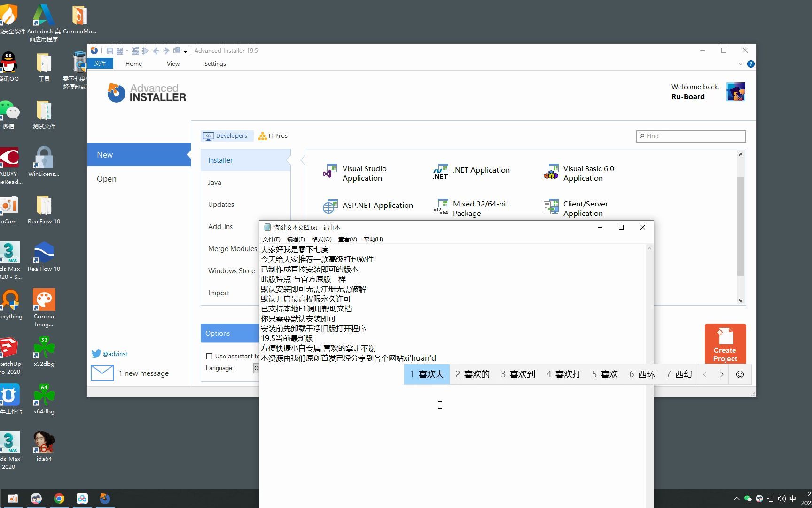Screen dimensions: 812x508
Task: Pick IME candidate 2 喜欢的
Action: [472, 374]
